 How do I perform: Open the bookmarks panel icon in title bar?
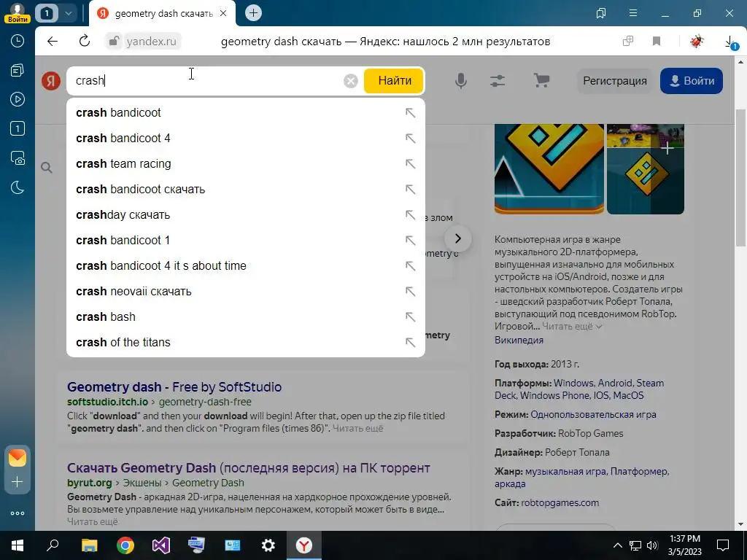pos(601,13)
